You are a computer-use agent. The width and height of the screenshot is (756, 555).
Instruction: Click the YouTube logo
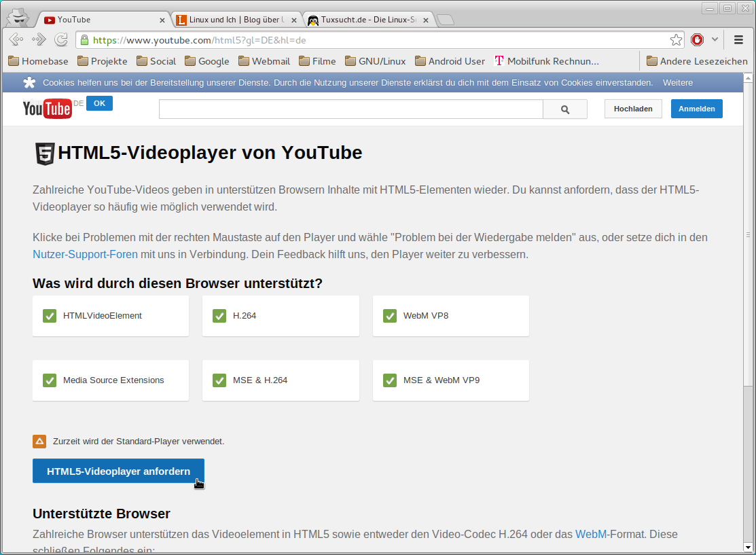coord(47,109)
